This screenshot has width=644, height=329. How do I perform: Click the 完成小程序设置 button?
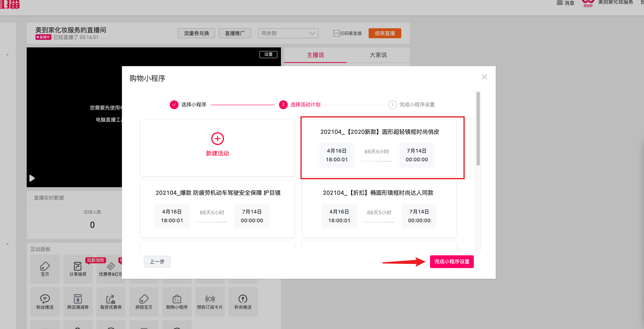[452, 261]
